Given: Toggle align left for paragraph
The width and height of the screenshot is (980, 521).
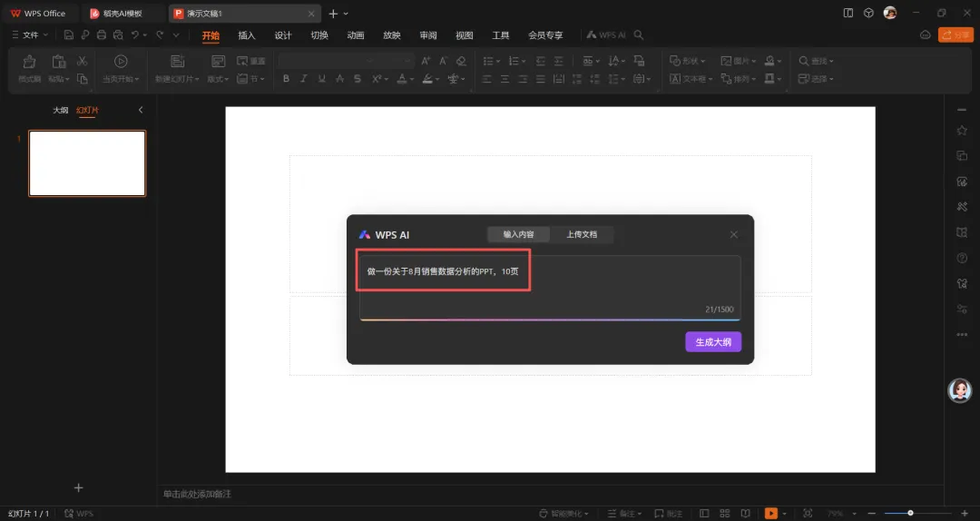Looking at the screenshot, I should click(x=487, y=79).
